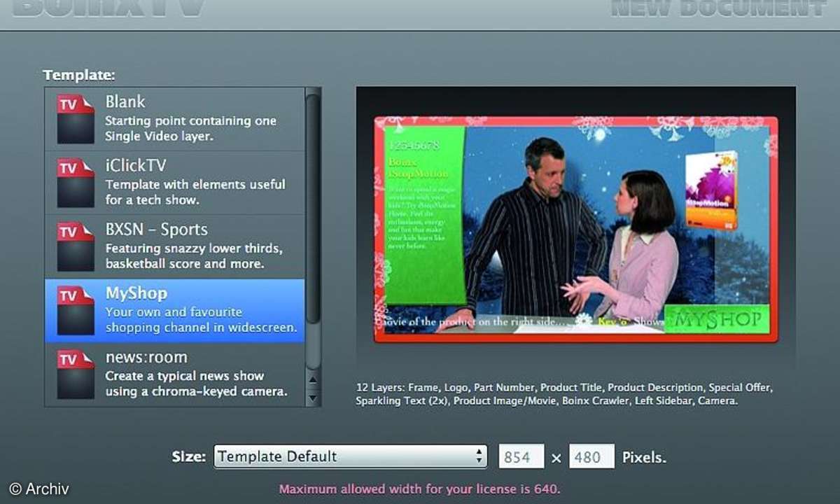This screenshot has height=504, width=840.
Task: Click the 'Pixels.' label
Action: (x=644, y=458)
